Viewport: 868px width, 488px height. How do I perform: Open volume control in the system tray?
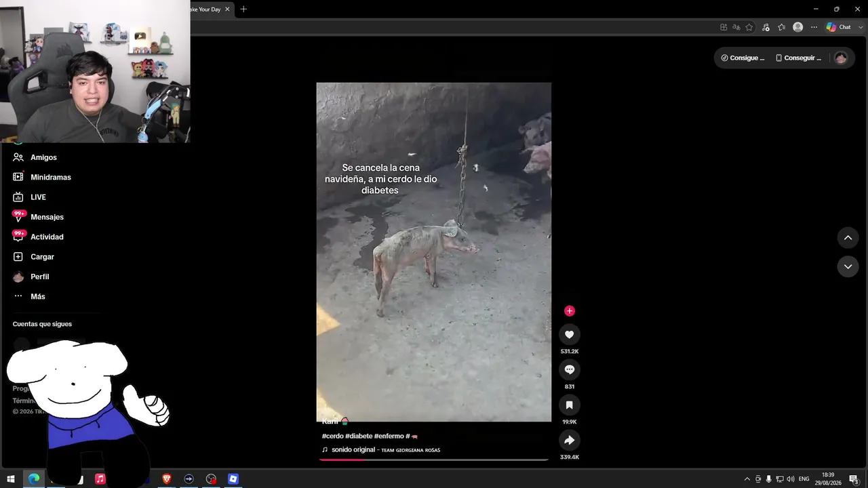pyautogui.click(x=790, y=479)
